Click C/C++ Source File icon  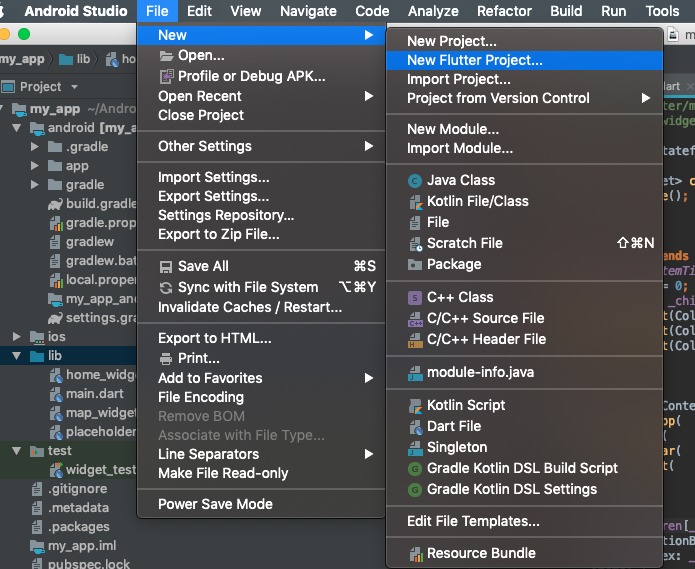point(415,319)
